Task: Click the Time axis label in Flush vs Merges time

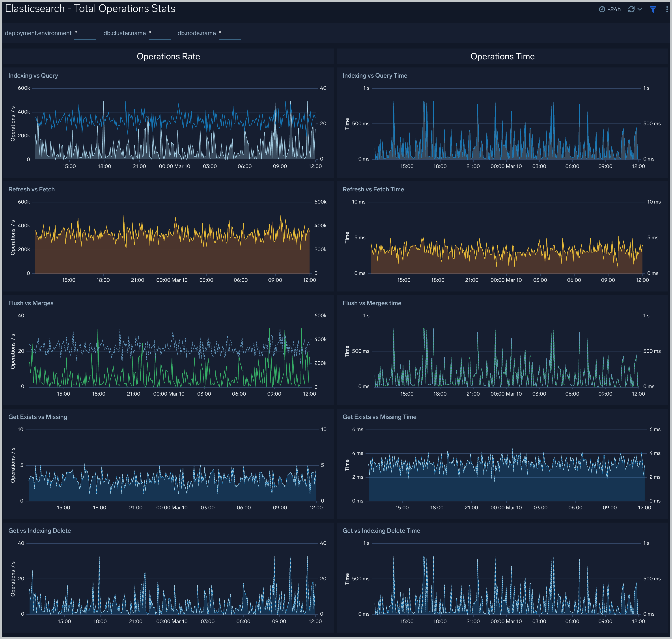Action: [x=347, y=351]
